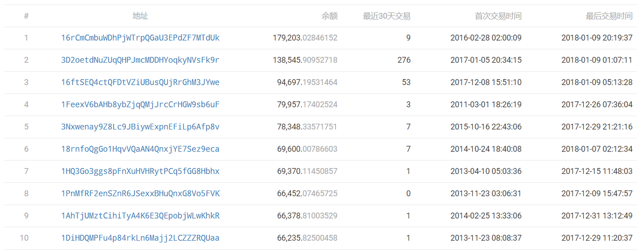Click first trade time 2016-02-28 02:00:09
Image resolution: width=644 pixels, height=250 pixels.
[486, 38]
